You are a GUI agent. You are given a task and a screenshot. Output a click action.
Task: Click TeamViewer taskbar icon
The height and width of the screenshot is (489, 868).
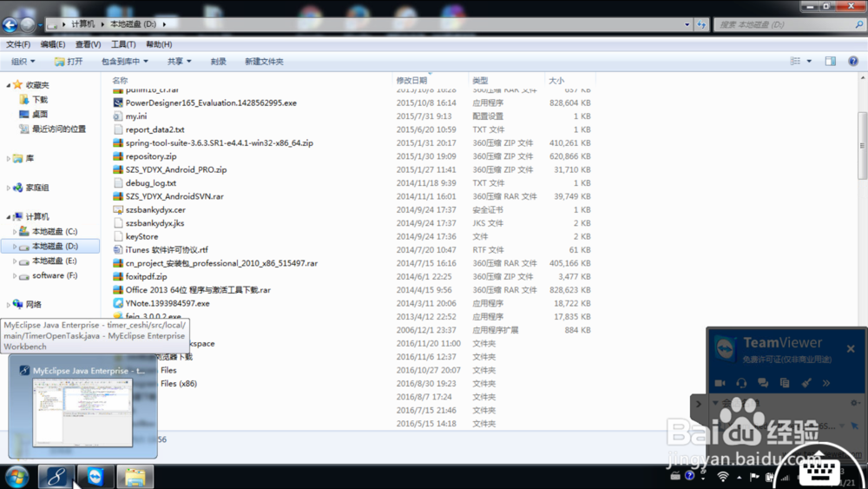[95, 477]
